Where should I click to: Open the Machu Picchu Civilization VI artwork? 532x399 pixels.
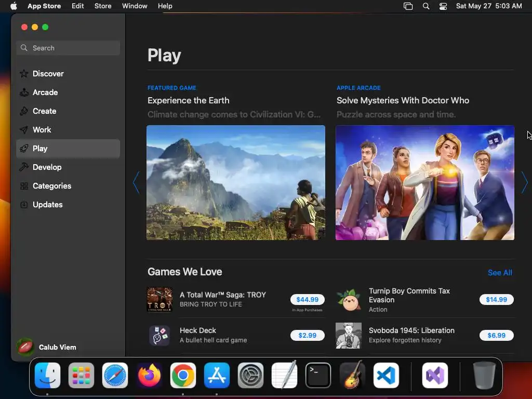tap(236, 182)
